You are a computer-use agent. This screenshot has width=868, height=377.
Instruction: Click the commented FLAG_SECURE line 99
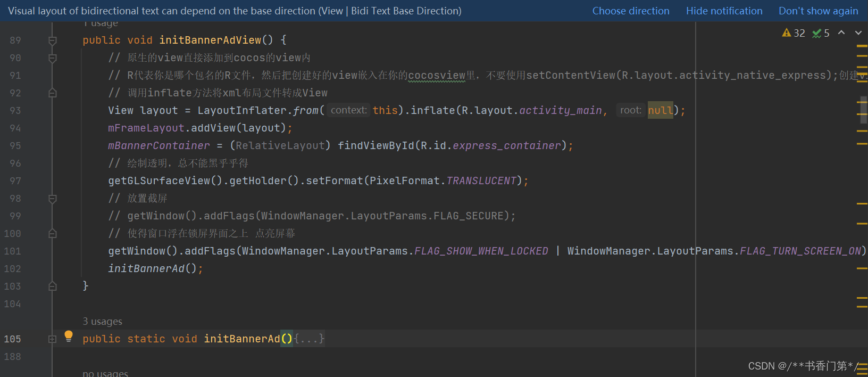312,216
